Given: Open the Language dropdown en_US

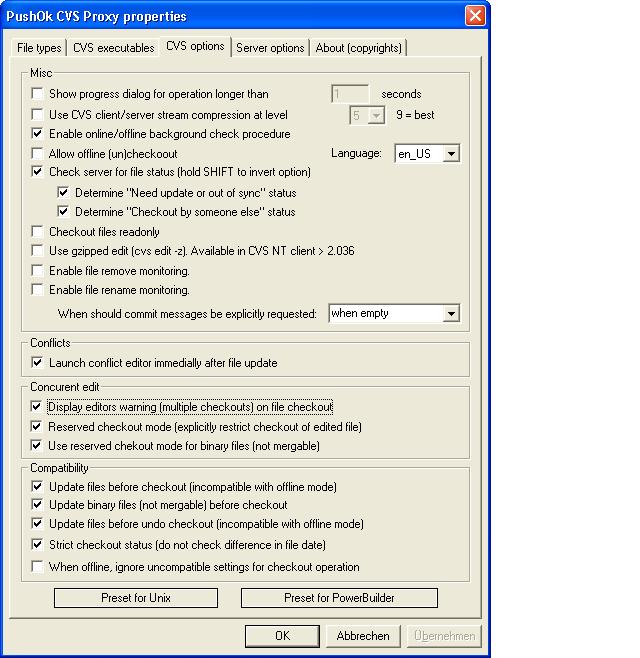Looking at the screenshot, I should [x=451, y=154].
